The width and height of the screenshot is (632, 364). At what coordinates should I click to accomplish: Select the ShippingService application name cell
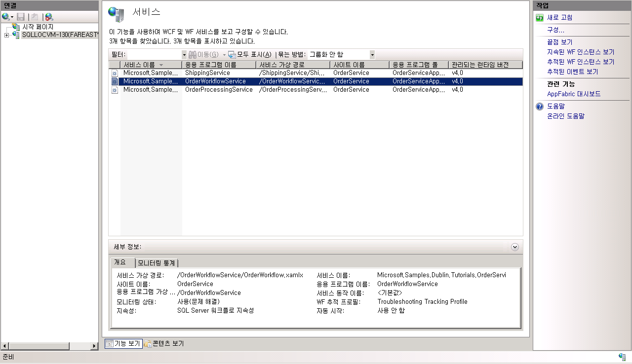pyautogui.click(x=207, y=73)
